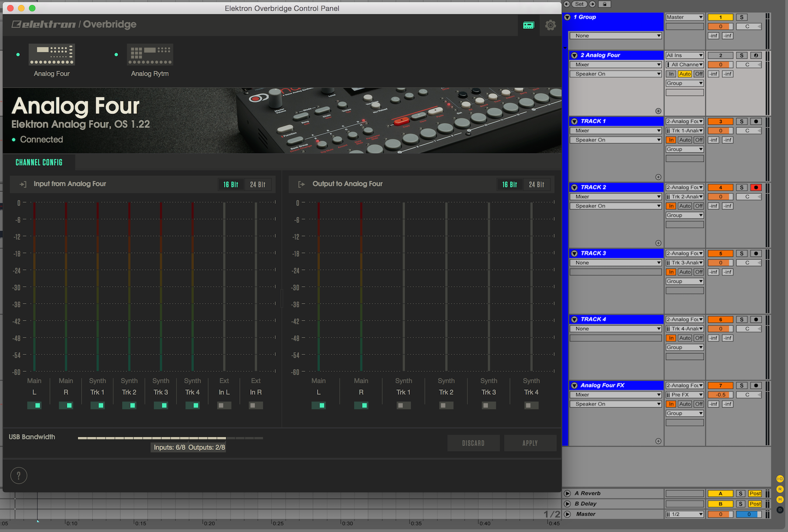Open the help question mark button
The width and height of the screenshot is (788, 532).
coord(19,476)
